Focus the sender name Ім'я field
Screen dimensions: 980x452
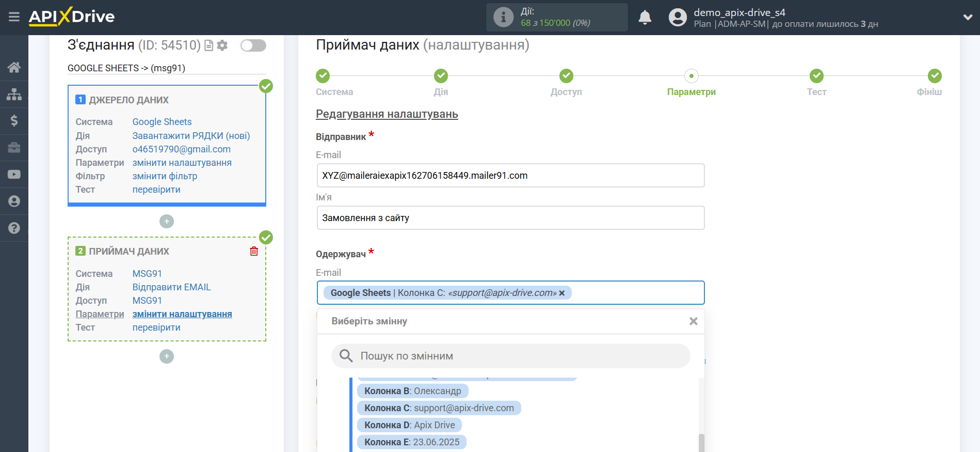(510, 218)
